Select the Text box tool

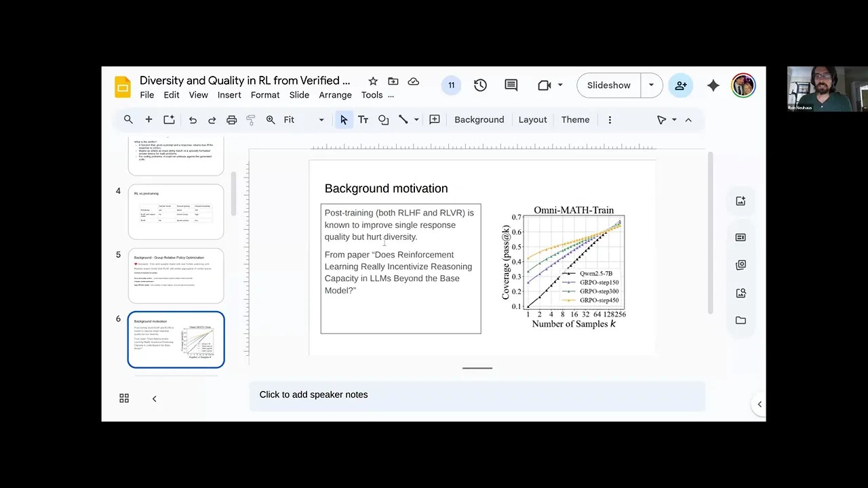[x=363, y=120]
